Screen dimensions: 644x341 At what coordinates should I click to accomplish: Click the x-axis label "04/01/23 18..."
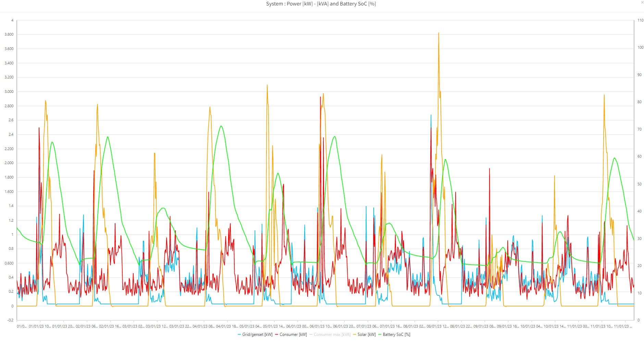[227, 326]
